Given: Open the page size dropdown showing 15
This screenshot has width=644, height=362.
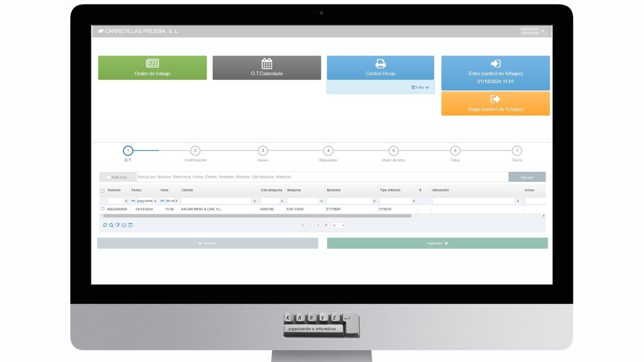Looking at the screenshot, I should (x=338, y=225).
